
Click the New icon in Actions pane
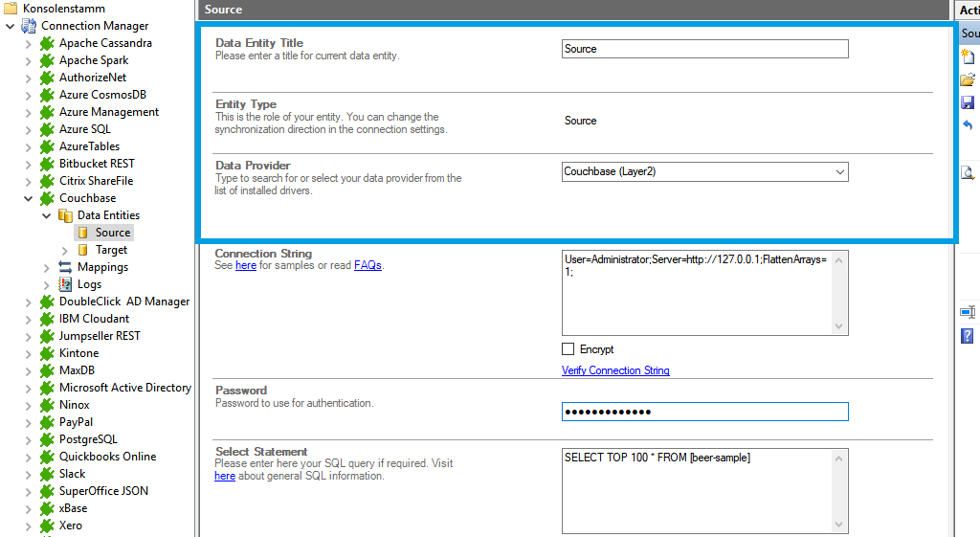point(968,57)
